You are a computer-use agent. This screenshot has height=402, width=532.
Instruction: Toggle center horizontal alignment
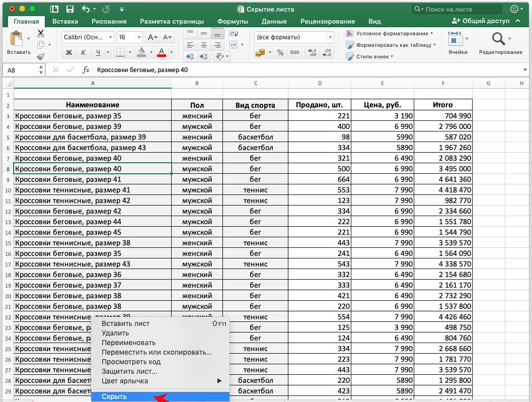[x=204, y=45]
